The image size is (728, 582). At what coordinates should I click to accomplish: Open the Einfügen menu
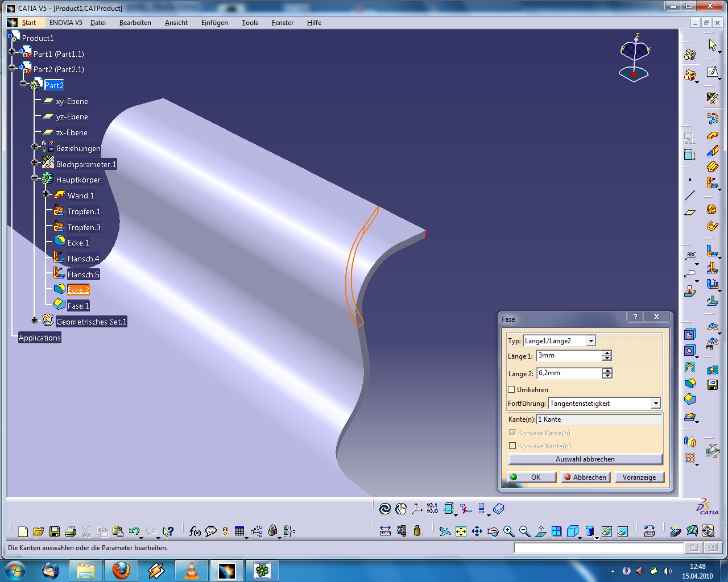(x=214, y=23)
